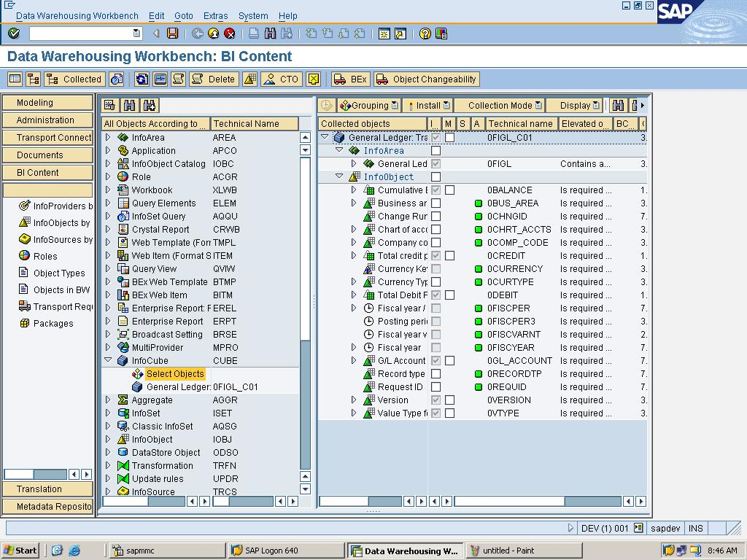Open the Data Warehousing Workbench menu
This screenshot has height=560, width=747.
[77, 16]
